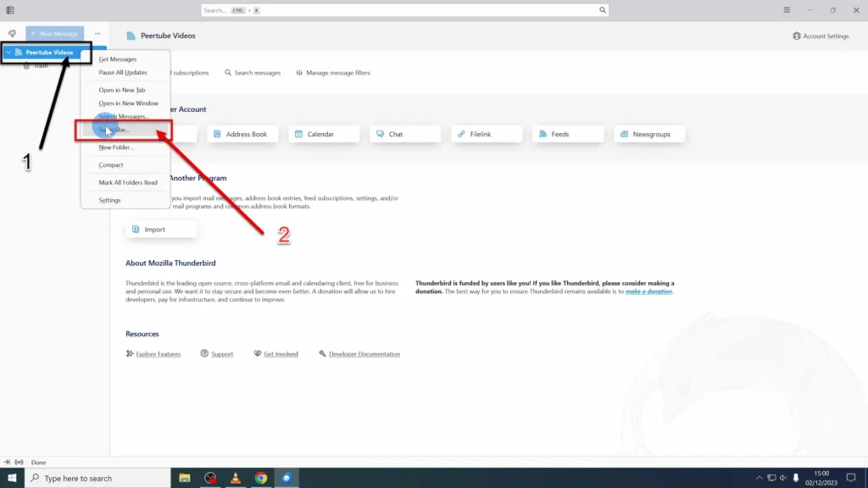Click the About Mozilla Thunderbird heading
868x488 pixels.
(170, 263)
